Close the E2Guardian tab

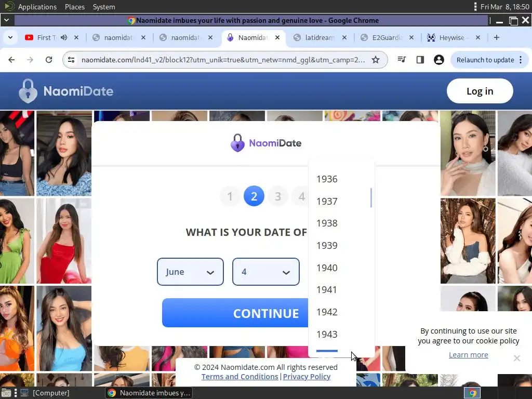pos(411,37)
